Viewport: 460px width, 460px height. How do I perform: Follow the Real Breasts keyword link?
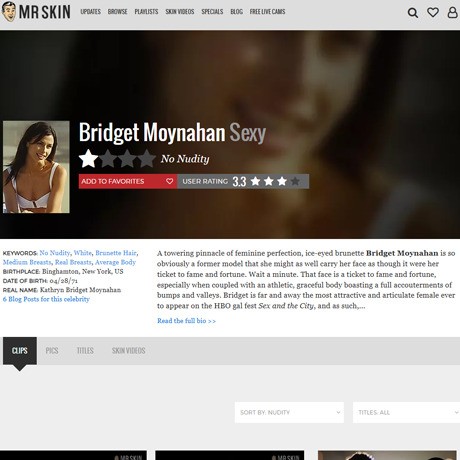tap(73, 262)
